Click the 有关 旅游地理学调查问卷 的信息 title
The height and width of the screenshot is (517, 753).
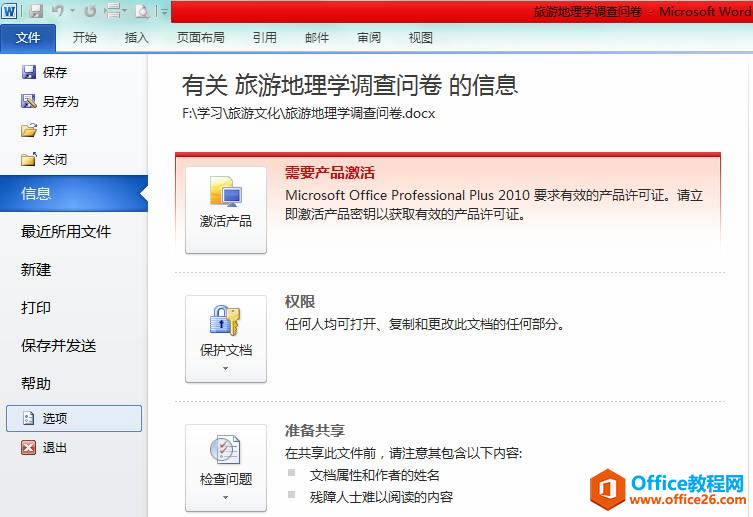[350, 85]
